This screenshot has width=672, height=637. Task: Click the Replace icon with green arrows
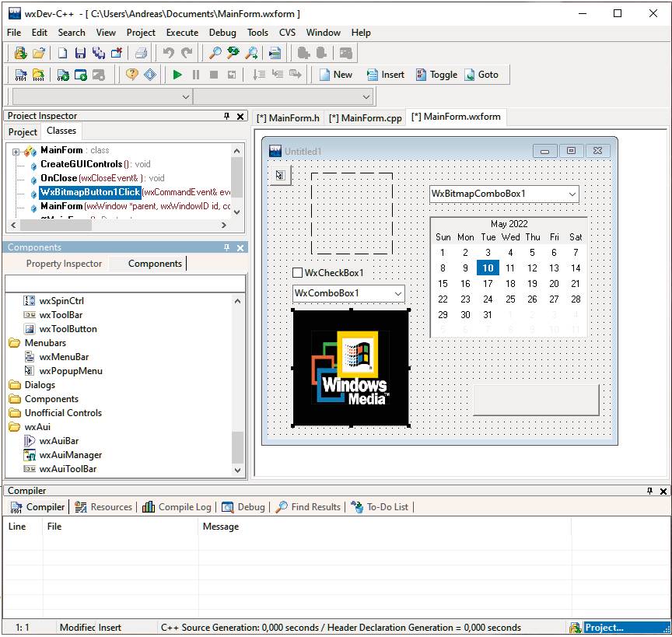click(x=233, y=53)
